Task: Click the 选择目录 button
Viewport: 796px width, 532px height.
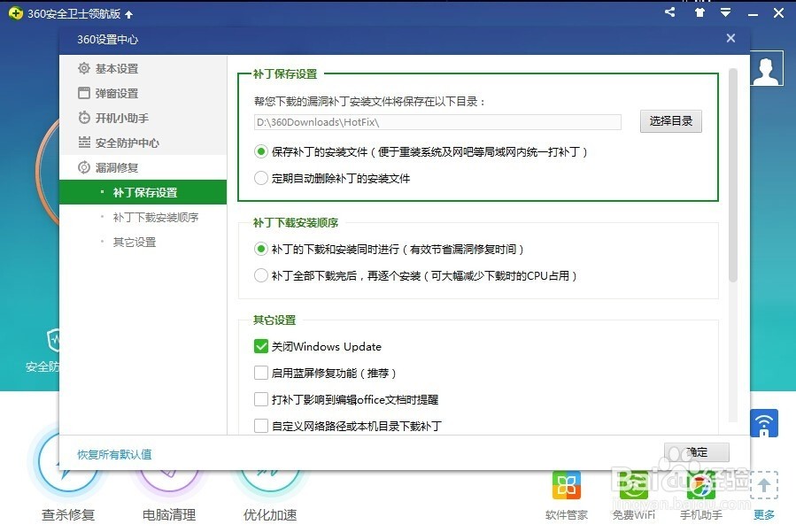Action: pyautogui.click(x=670, y=120)
